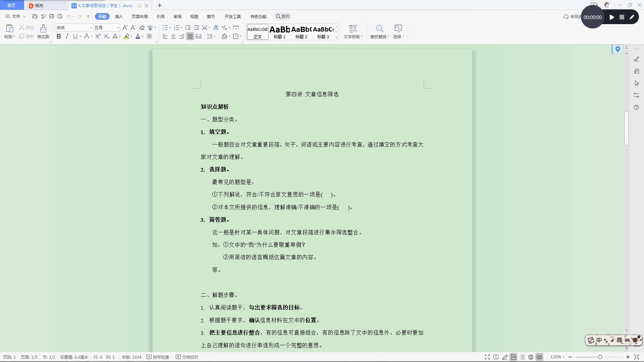Image resolution: width=644 pixels, height=362 pixels.
Task: Open the font name dropdown
Action: pos(91,28)
